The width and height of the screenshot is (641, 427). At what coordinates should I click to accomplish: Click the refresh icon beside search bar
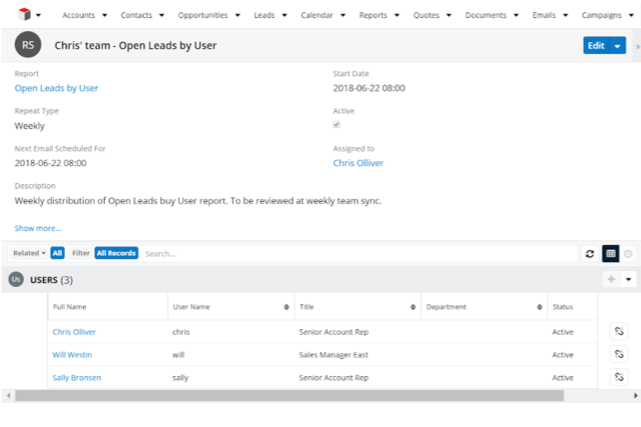(590, 254)
